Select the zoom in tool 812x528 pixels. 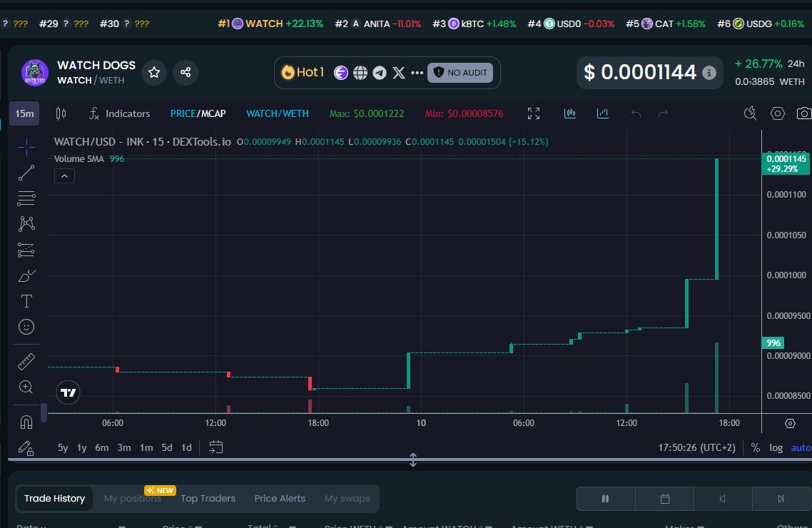26,387
